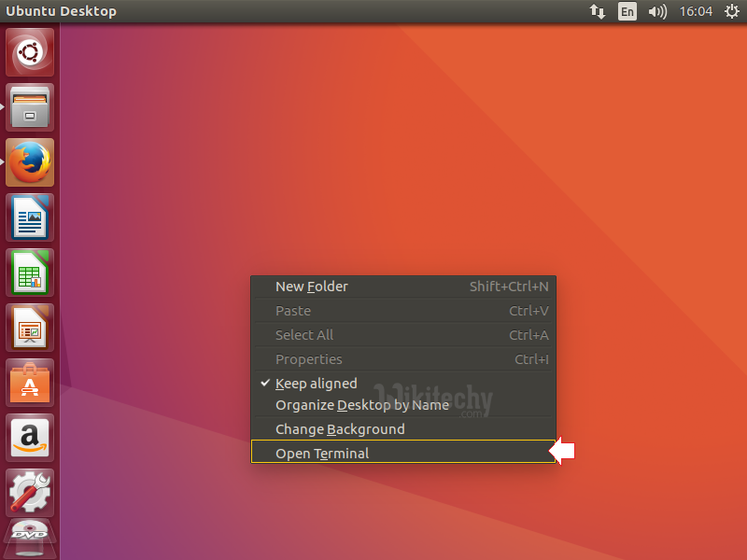Launch the Files file manager
Screen dimensions: 747x560
click(x=30, y=107)
